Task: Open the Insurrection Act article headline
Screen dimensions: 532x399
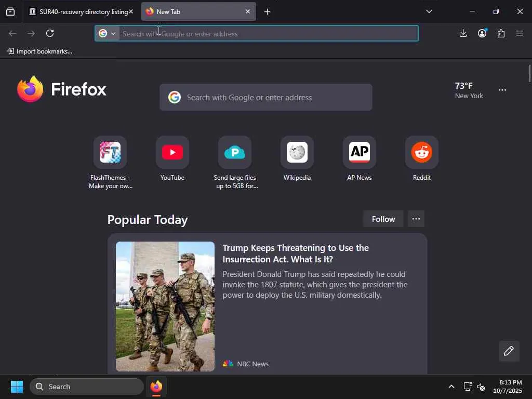Action: point(296,254)
